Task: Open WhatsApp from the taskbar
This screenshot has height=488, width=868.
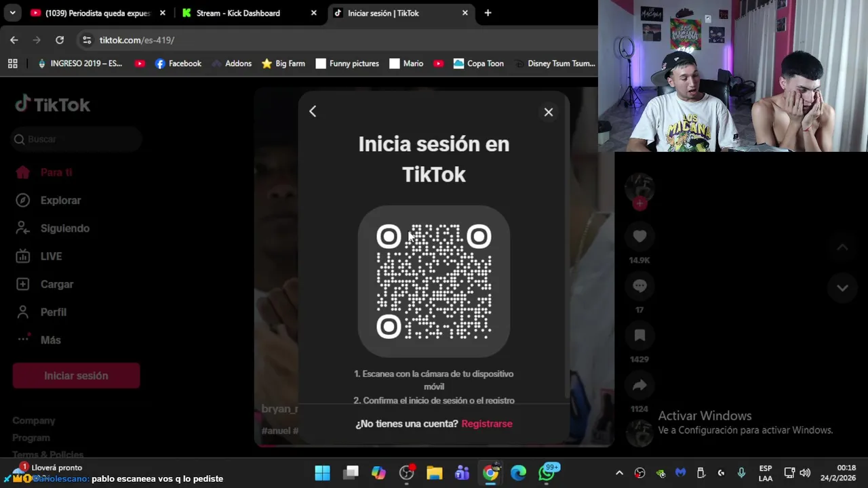Action: point(547,472)
